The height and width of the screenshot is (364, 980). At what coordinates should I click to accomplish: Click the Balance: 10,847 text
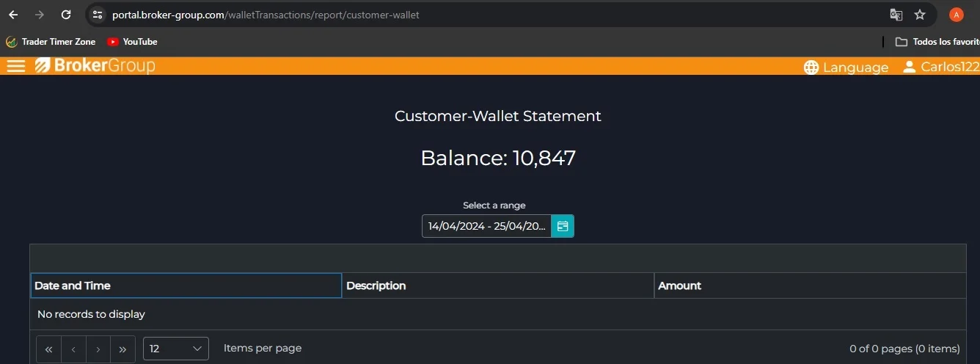498,158
